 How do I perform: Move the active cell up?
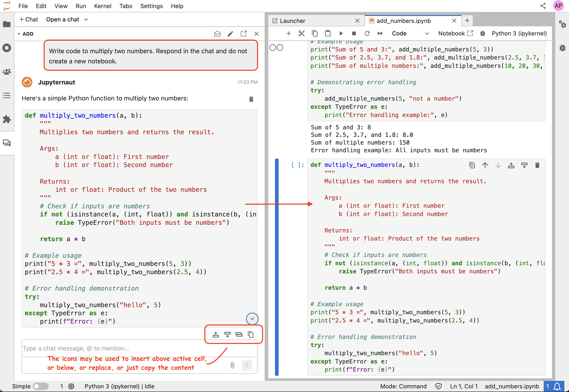click(x=485, y=165)
